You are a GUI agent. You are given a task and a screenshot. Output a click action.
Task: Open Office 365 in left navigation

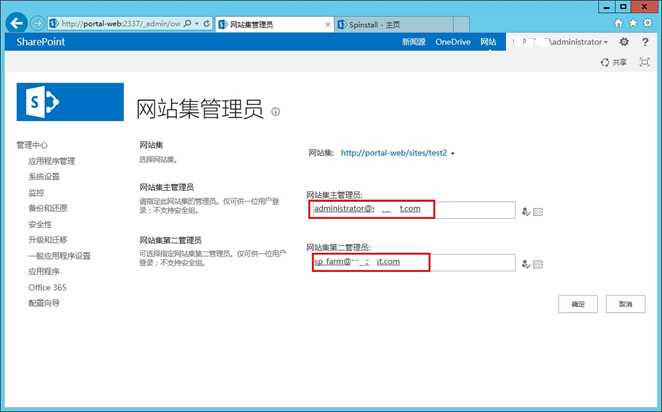[47, 287]
